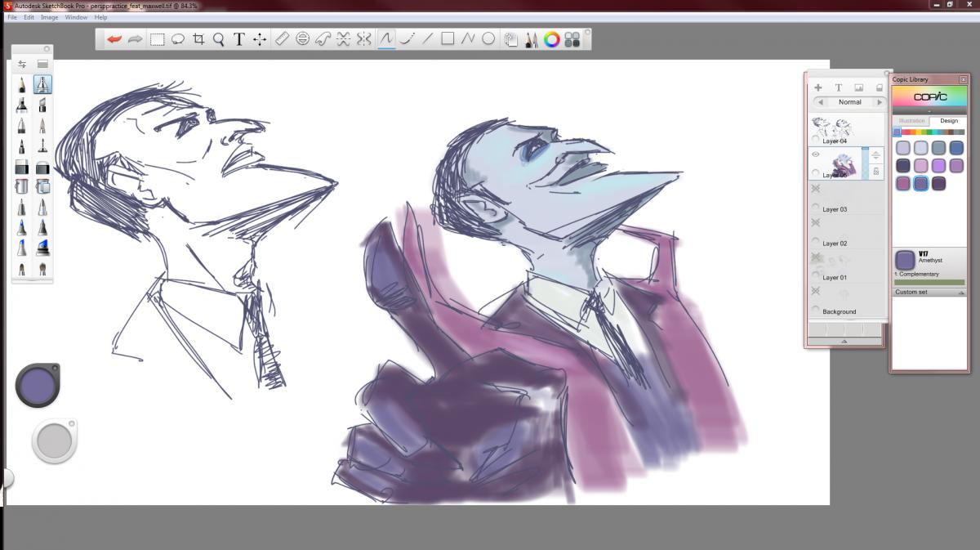Show hidden Layer 03

[x=815, y=189]
